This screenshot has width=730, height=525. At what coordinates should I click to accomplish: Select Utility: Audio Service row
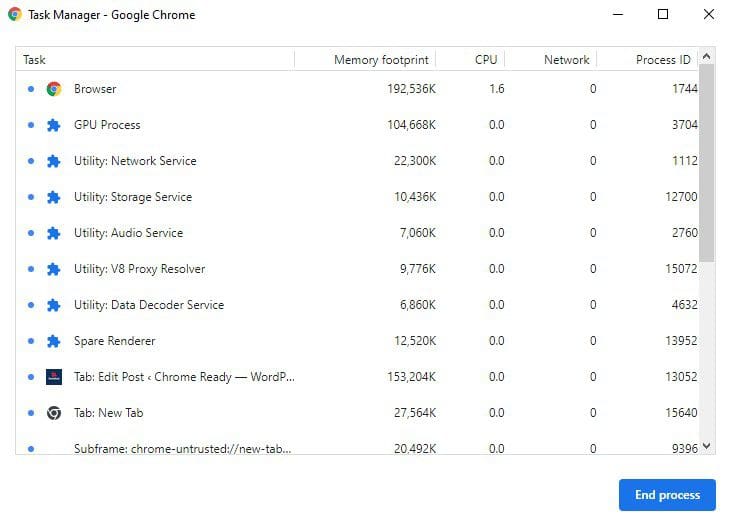click(357, 233)
